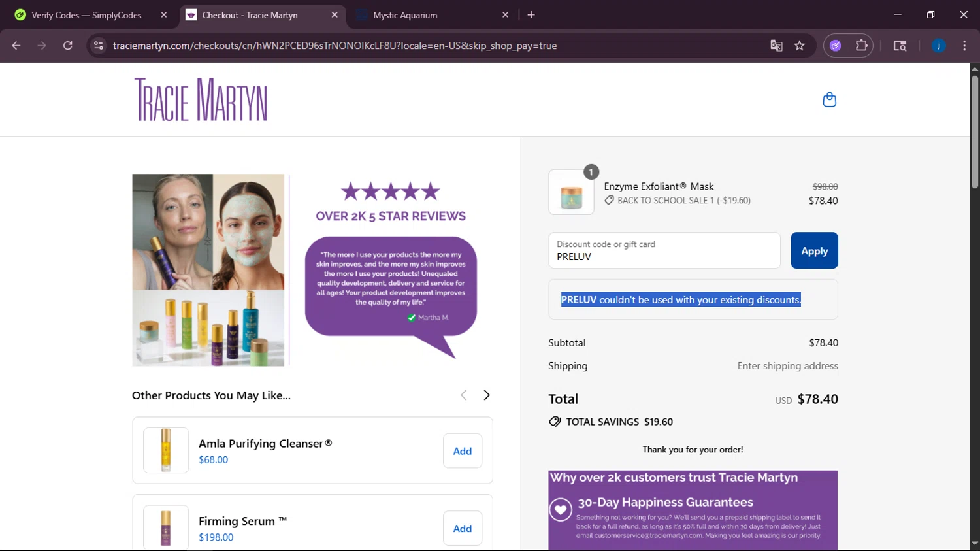Click the PRELUV error message text
The height and width of the screenshot is (551, 980).
(x=681, y=299)
